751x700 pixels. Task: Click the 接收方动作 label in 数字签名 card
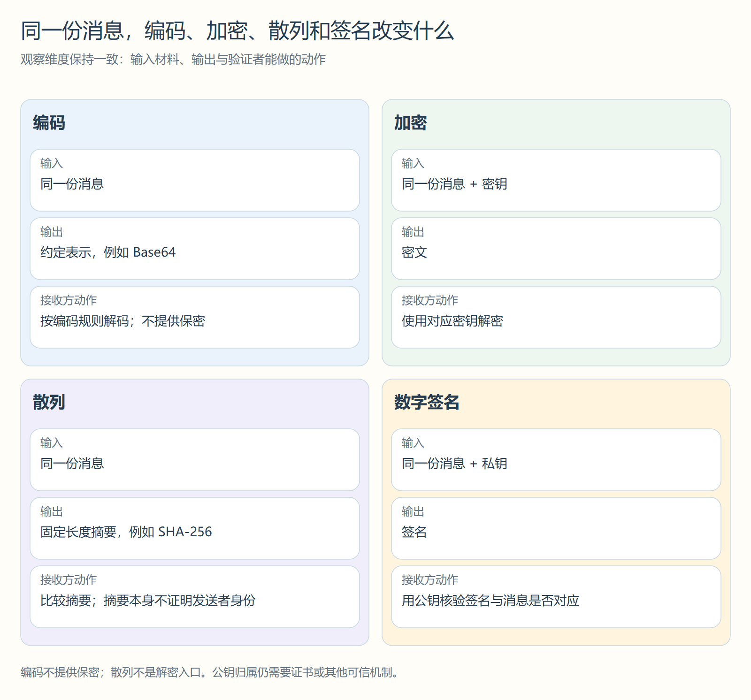(430, 580)
